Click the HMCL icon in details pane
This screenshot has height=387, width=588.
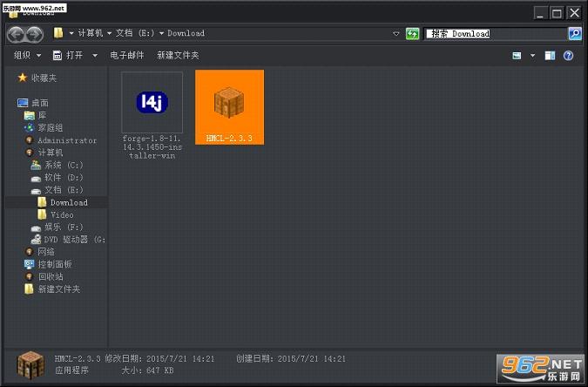[x=30, y=365]
